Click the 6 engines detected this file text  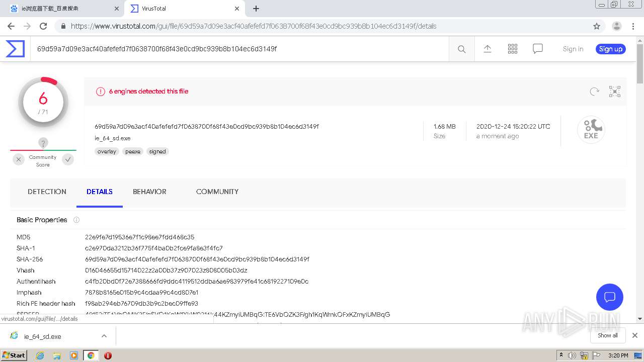pyautogui.click(x=148, y=92)
